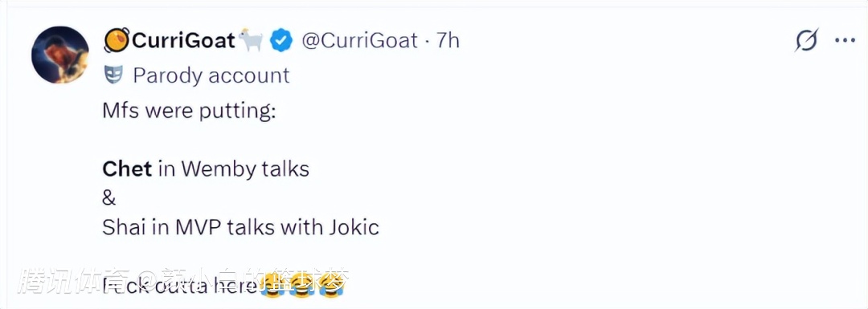This screenshot has height=309, width=868.
Task: Select the "Mfs were putting:" text line
Action: coord(189,111)
